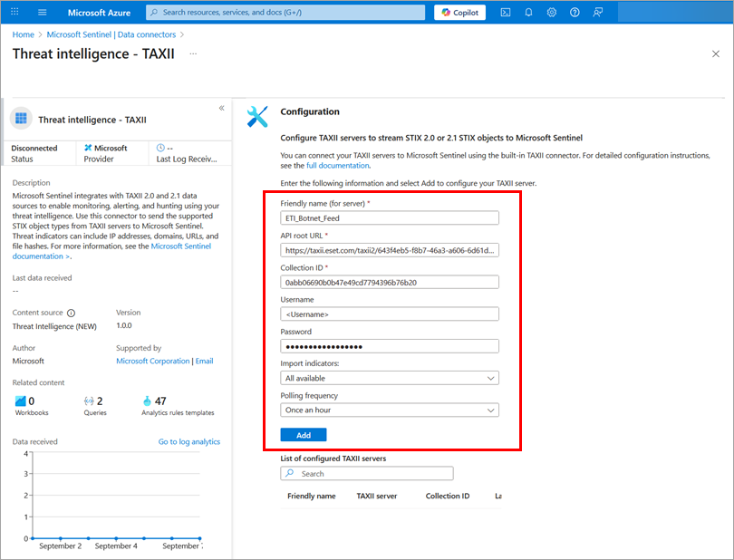Open portal settings gear

(552, 13)
